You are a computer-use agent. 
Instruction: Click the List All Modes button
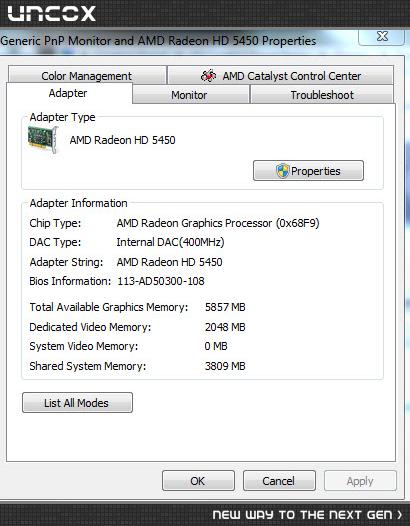pyautogui.click(x=77, y=403)
